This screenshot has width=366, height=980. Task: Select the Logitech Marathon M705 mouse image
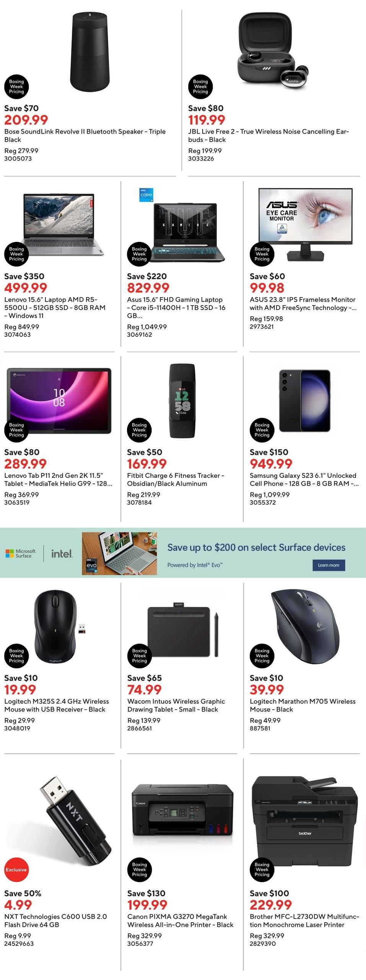305,622
